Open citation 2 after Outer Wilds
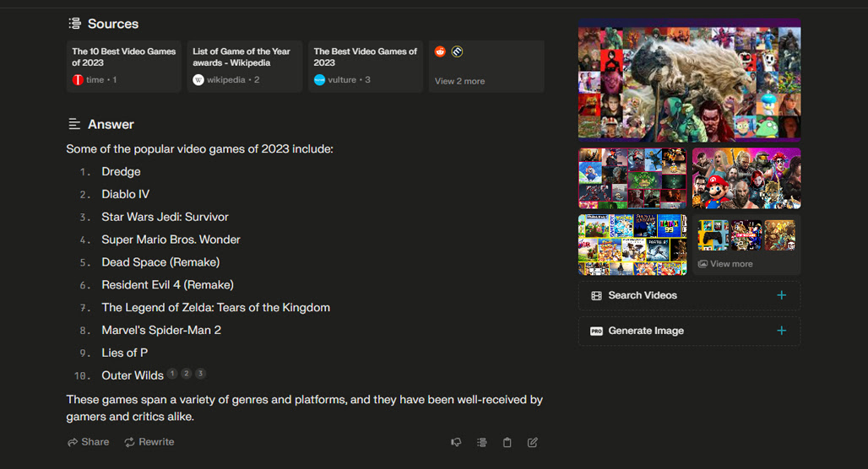 [x=187, y=374]
